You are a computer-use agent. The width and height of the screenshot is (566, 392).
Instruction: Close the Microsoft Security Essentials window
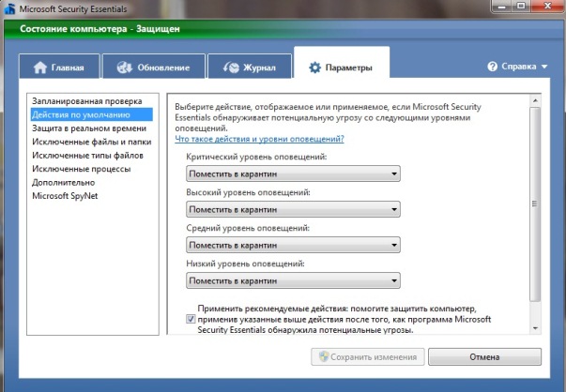point(547,7)
